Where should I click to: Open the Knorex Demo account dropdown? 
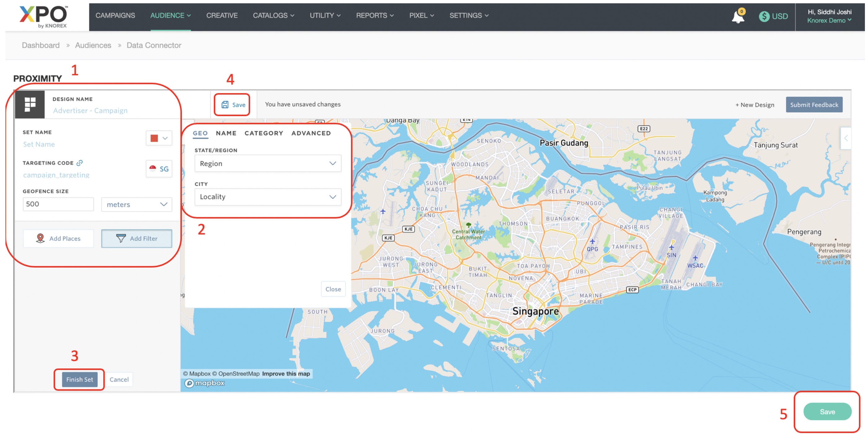pos(829,20)
